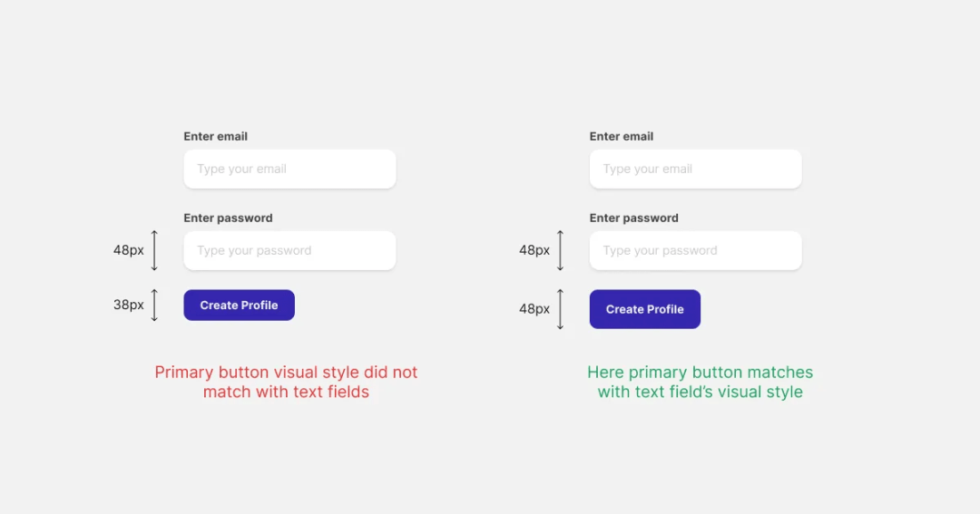This screenshot has width=980, height=514.
Task: Click the shorter Create Profile button
Action: 239,305
